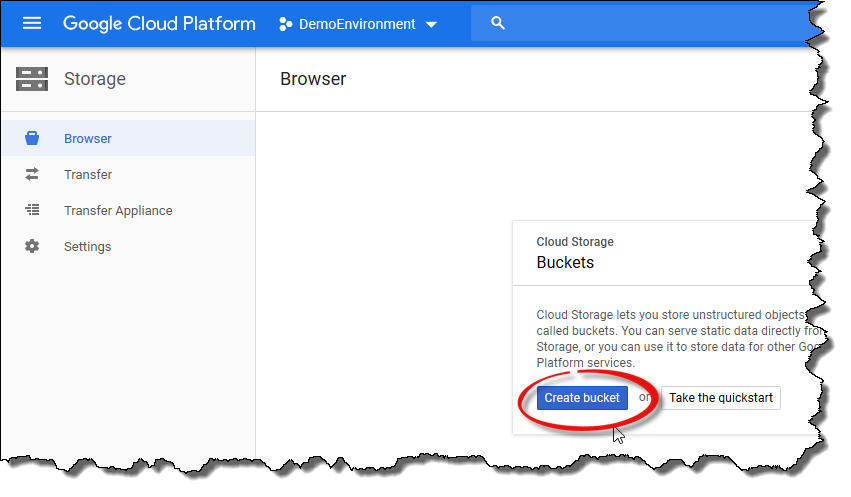Viewport: 851px width, 497px height.
Task: Click the DemoEnvironment project name
Action: (x=357, y=24)
